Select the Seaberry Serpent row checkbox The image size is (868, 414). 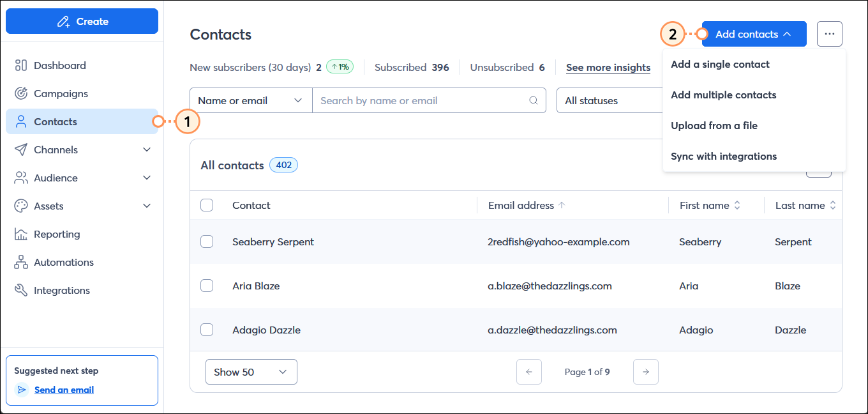[x=207, y=241]
